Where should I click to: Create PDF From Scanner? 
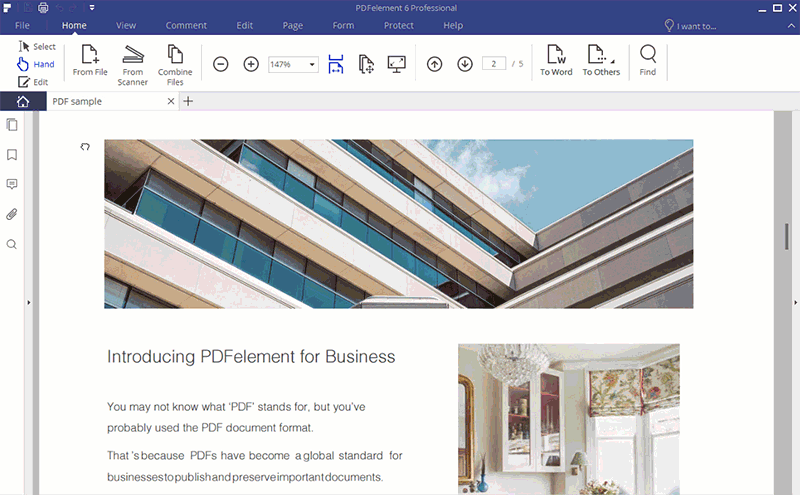point(133,65)
